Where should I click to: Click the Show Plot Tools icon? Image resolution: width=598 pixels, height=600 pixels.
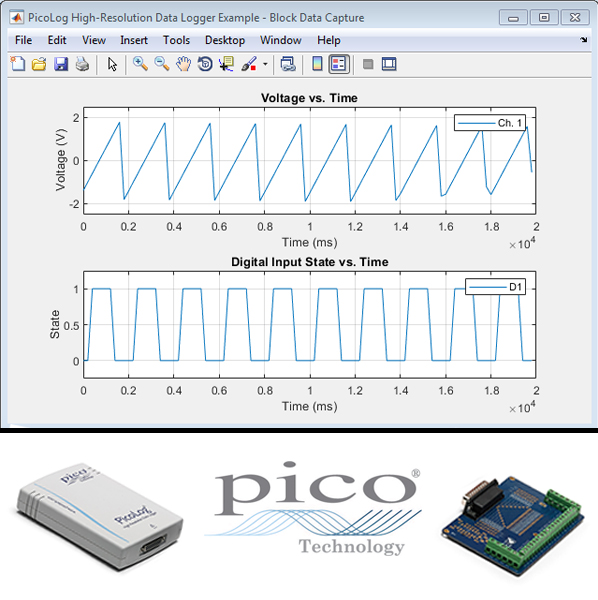point(389,64)
